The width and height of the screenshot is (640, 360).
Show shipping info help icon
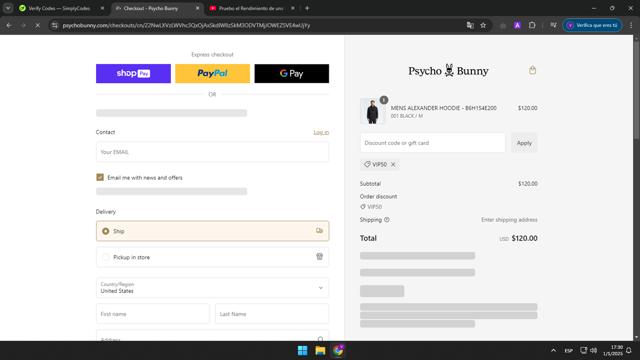387,220
